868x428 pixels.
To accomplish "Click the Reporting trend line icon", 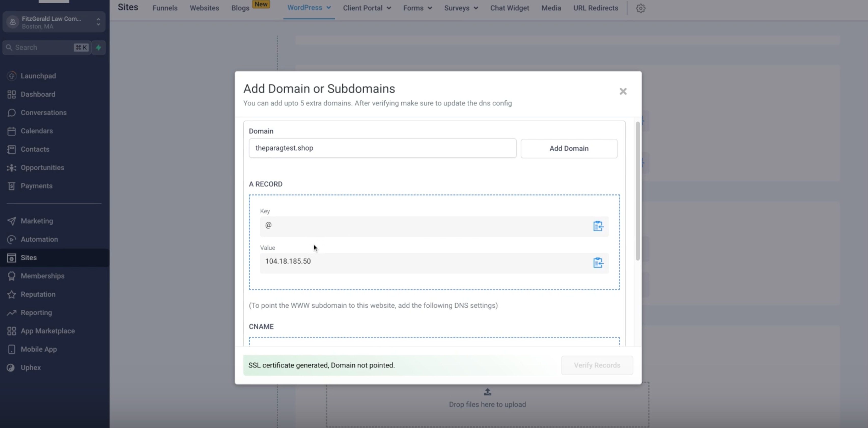I will pos(11,312).
